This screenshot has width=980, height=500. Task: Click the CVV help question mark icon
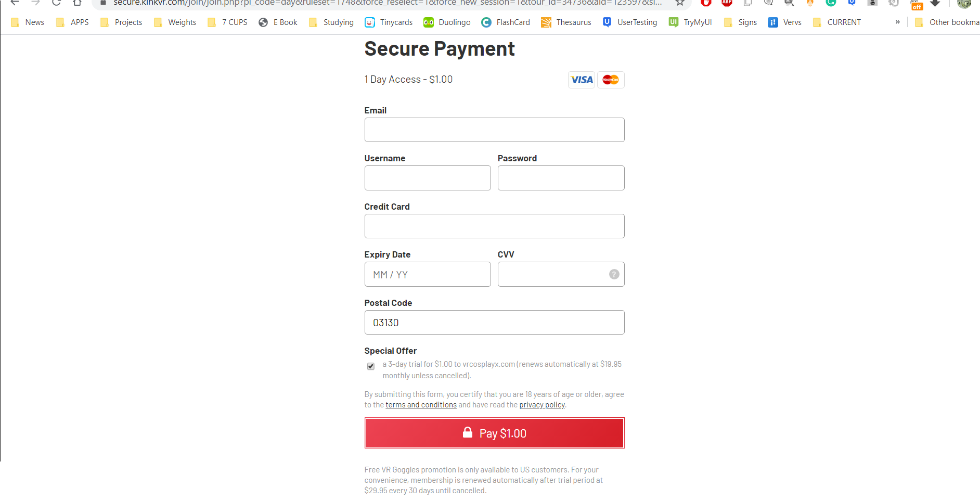tap(614, 274)
